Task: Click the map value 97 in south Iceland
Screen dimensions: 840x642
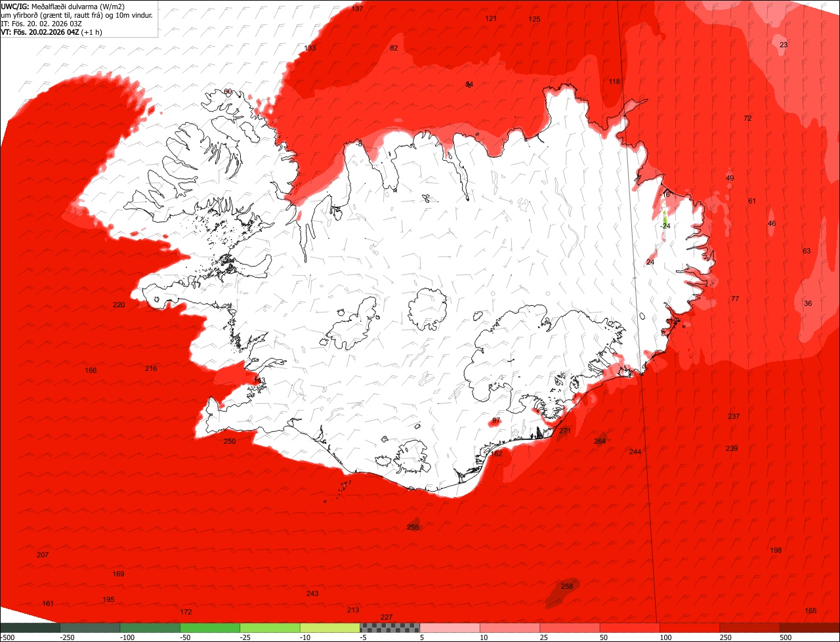Action: tap(496, 420)
